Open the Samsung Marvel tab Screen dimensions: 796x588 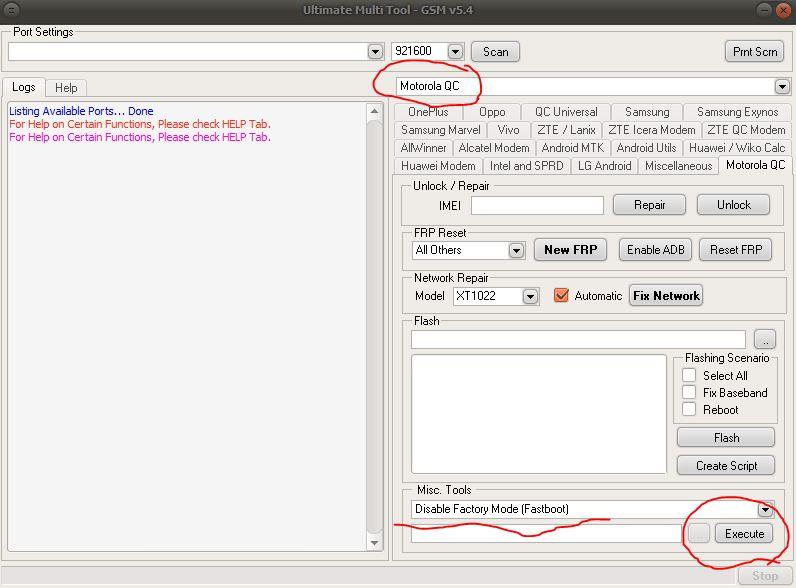[440, 130]
